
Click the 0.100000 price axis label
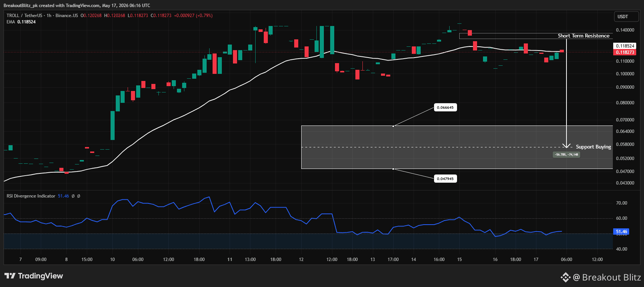[x=625, y=74]
